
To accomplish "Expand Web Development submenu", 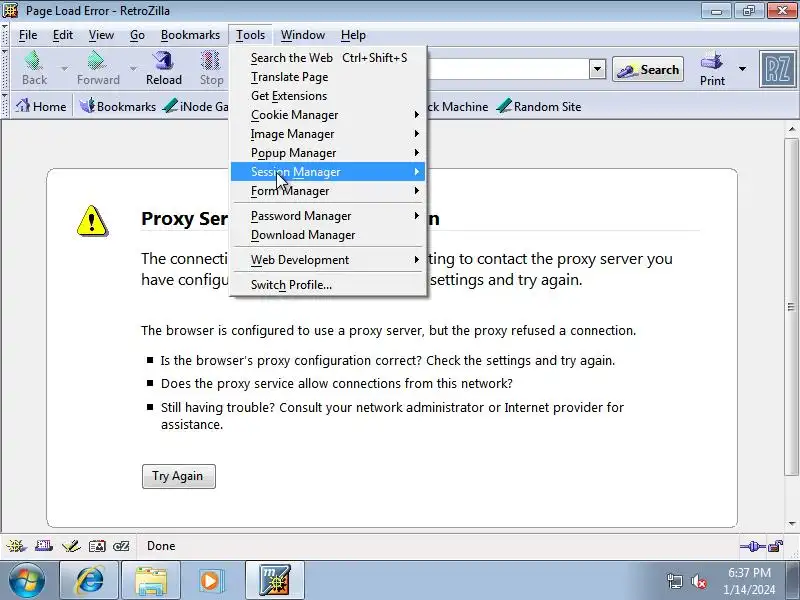I will (x=328, y=260).
